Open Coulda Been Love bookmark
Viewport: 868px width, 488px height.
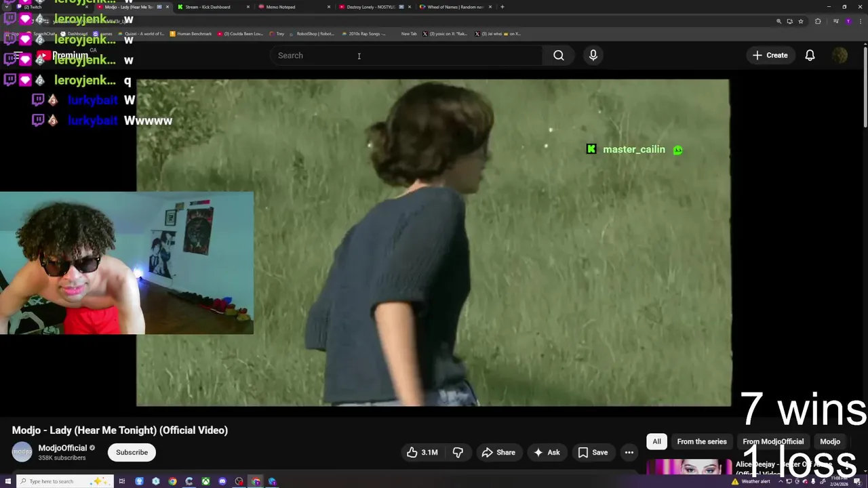tap(240, 34)
